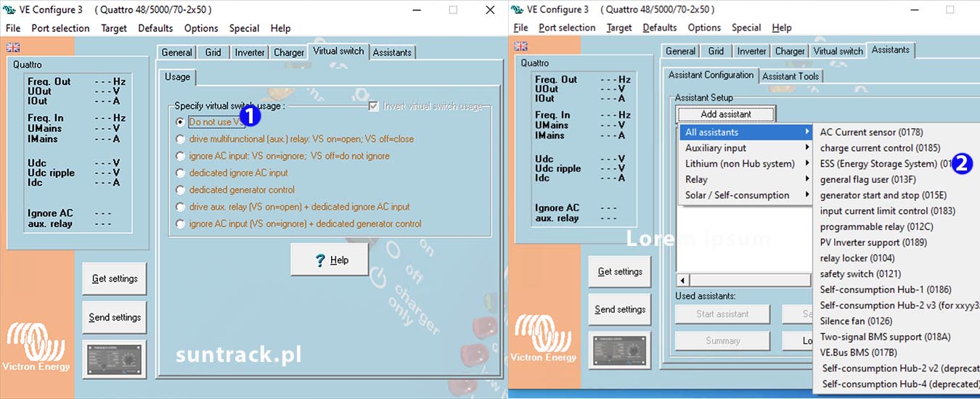Click the UK flag icon in left window

click(13, 47)
